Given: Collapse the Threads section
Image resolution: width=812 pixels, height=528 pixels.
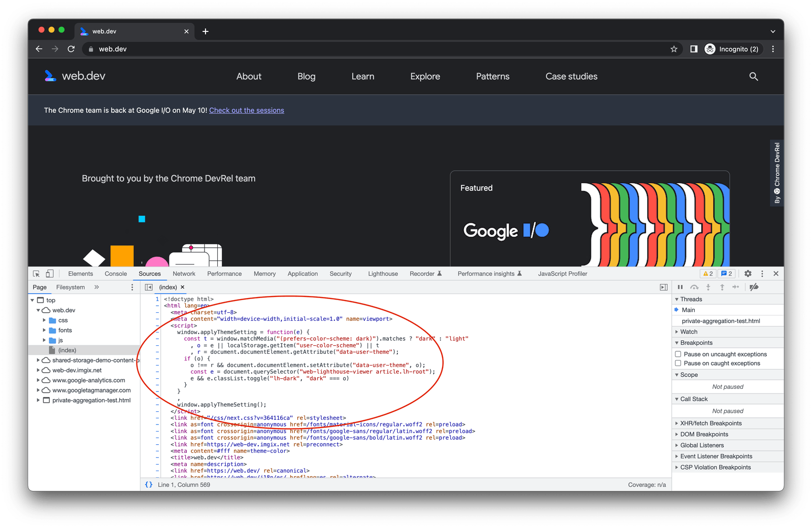Looking at the screenshot, I should 677,299.
